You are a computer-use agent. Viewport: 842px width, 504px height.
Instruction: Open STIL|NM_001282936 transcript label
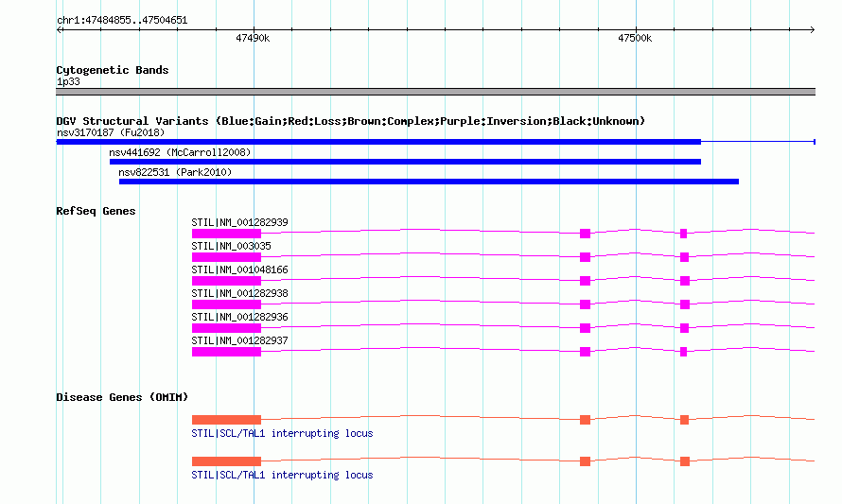pos(239,317)
